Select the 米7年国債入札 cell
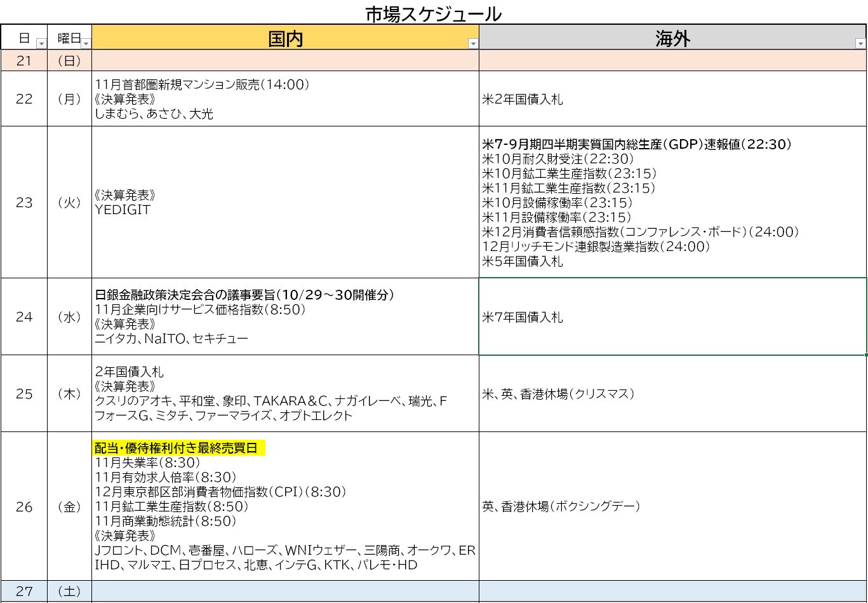The height and width of the screenshot is (603, 868). click(x=672, y=317)
